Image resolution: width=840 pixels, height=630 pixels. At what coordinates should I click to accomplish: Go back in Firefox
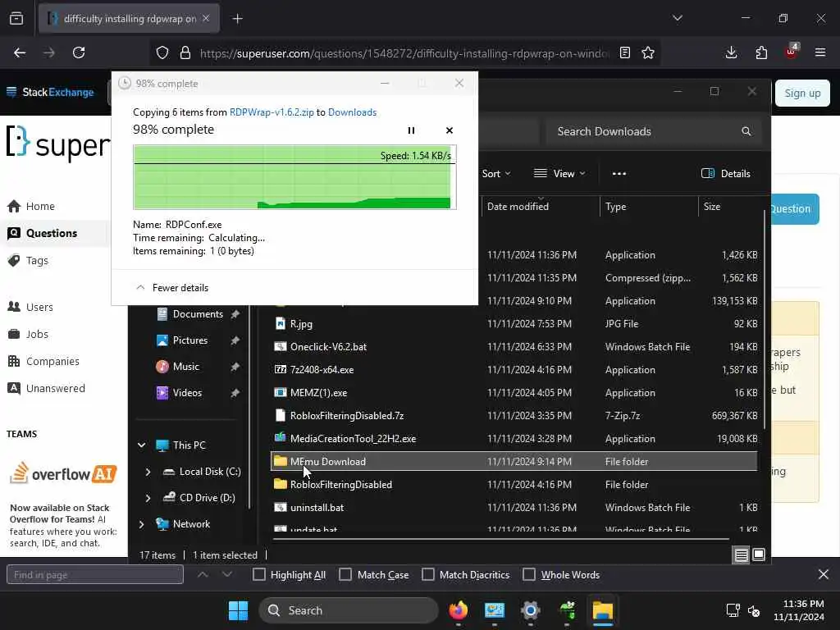pos(20,52)
